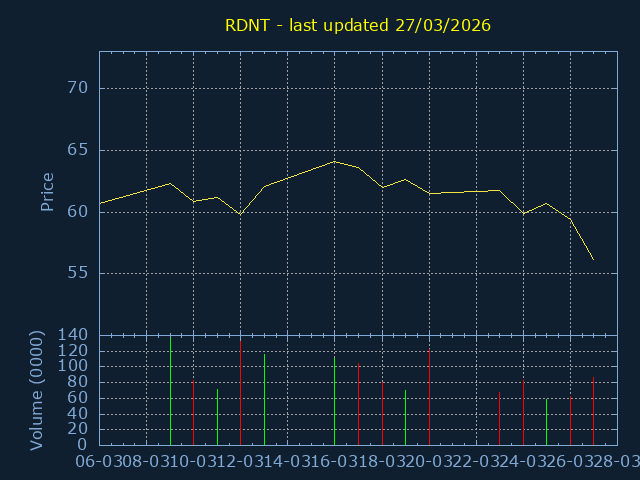The height and width of the screenshot is (480, 640).
Task: Select the tallest green volume bar at 10-03
Action: pyautogui.click(x=170, y=390)
